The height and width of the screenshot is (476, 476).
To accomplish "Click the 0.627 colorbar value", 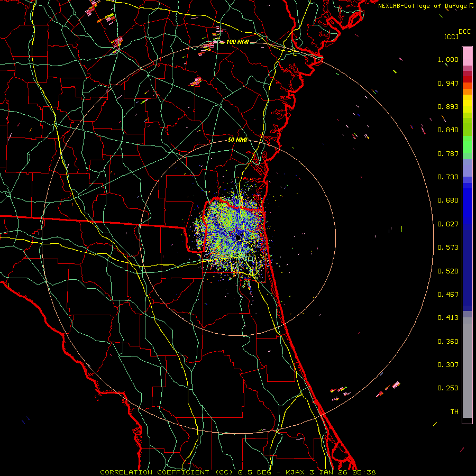I will (448, 224).
